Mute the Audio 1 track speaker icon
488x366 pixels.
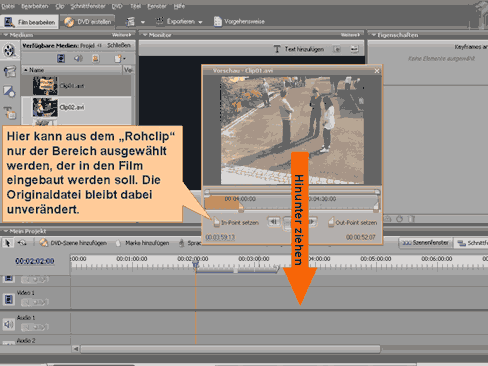click(x=8, y=324)
